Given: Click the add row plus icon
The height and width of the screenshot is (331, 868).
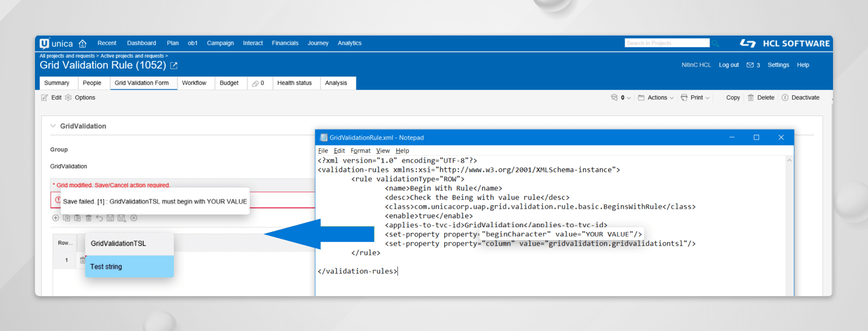Looking at the screenshot, I should [56, 218].
